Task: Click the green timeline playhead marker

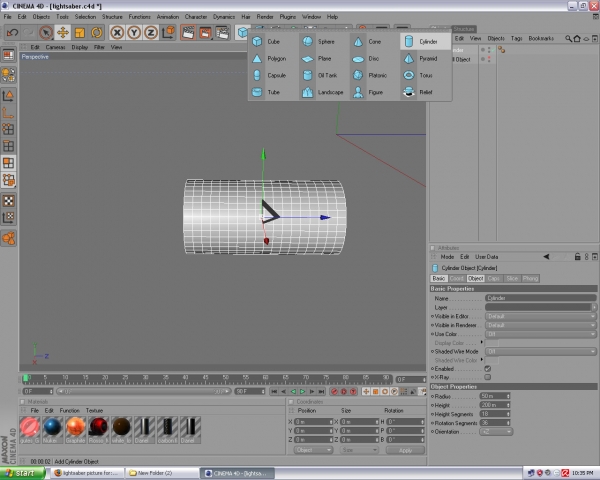Action: click(26, 379)
